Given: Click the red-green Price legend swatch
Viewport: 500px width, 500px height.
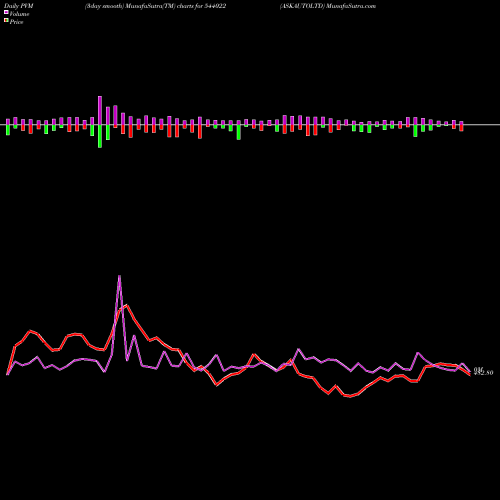Looking at the screenshot, I should click(6, 21).
